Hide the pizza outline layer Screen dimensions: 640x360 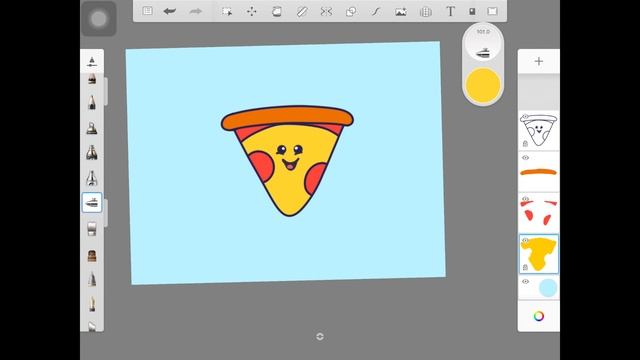[x=525, y=116]
